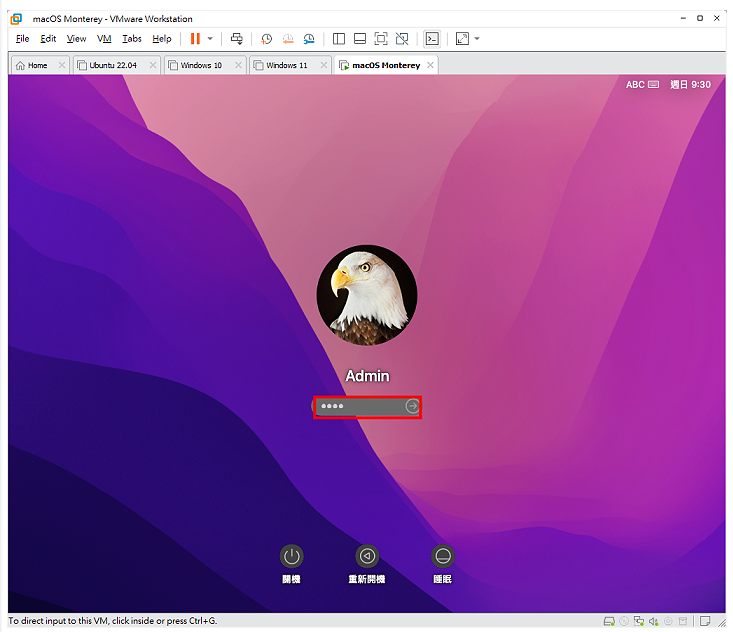This screenshot has width=733, height=632.
Task: Click the date and time 9:30 clock
Action: click(690, 85)
